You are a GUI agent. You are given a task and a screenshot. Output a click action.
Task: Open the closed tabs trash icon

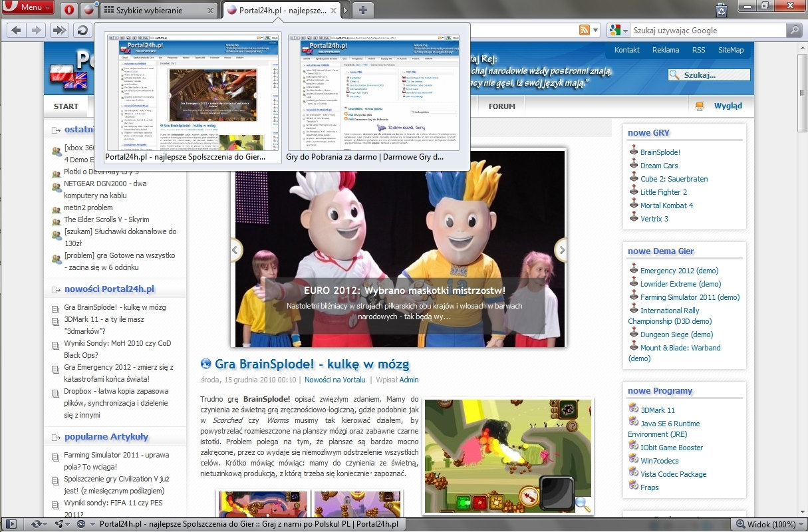(722, 9)
